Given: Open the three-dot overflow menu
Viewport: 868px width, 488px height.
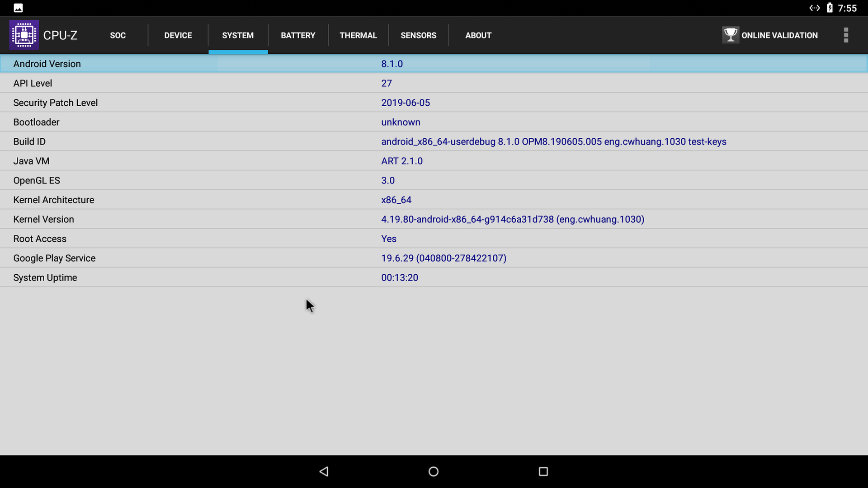Looking at the screenshot, I should coord(846,35).
